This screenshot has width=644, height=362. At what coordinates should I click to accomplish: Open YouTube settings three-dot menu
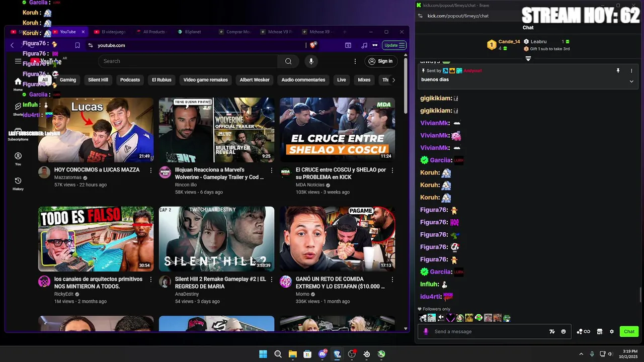coord(355,61)
